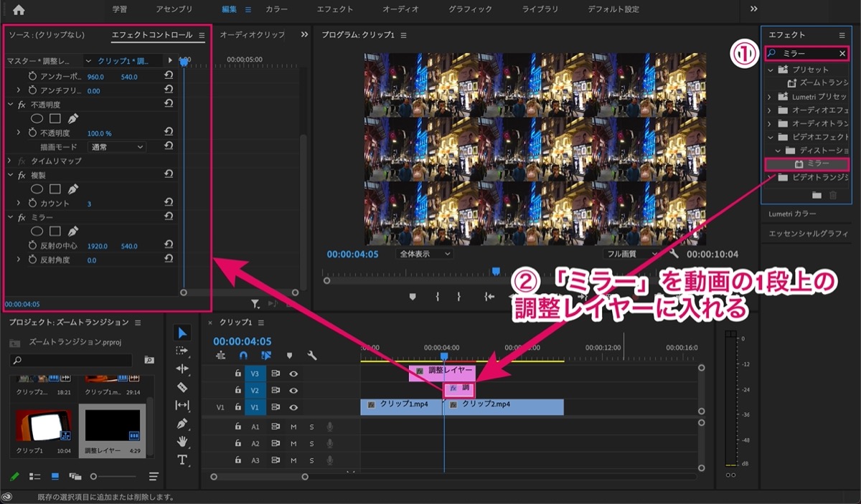The height and width of the screenshot is (504, 861).
Task: Select the Type tool
Action: [x=182, y=459]
